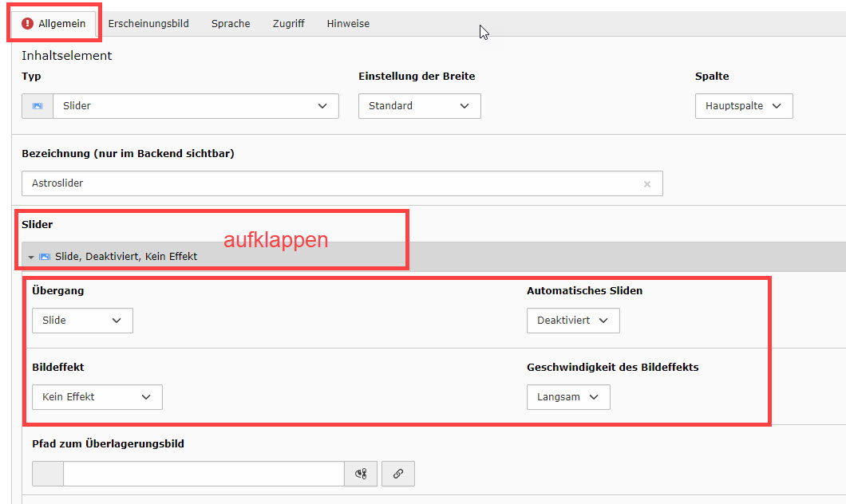The image size is (846, 504).
Task: Click the Pfad zum Überlagerungsbild text field
Action: [x=204, y=474]
